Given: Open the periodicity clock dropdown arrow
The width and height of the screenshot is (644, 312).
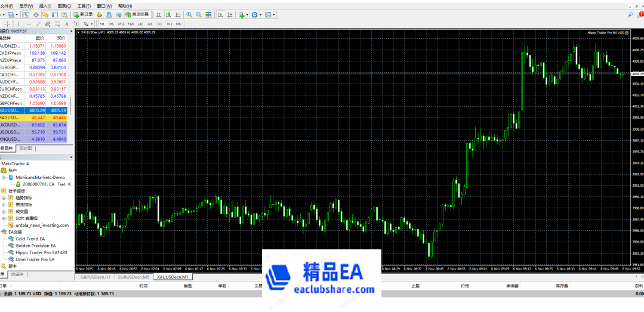Looking at the screenshot, I should click(261, 14).
